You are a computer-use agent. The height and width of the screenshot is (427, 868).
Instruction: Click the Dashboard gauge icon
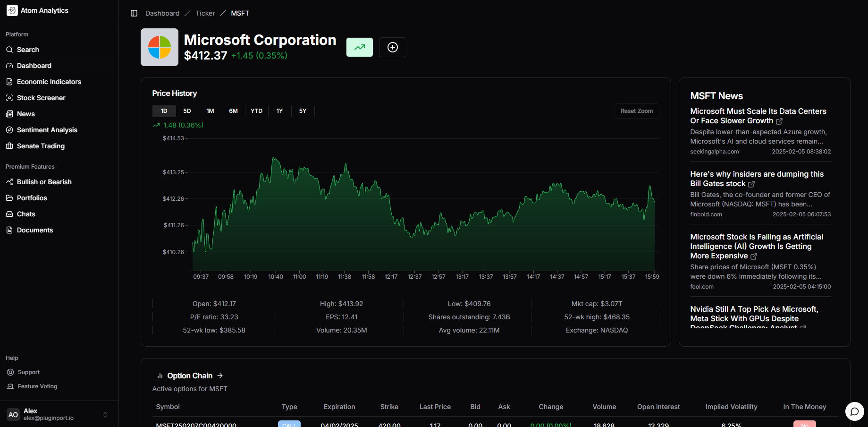(x=9, y=66)
